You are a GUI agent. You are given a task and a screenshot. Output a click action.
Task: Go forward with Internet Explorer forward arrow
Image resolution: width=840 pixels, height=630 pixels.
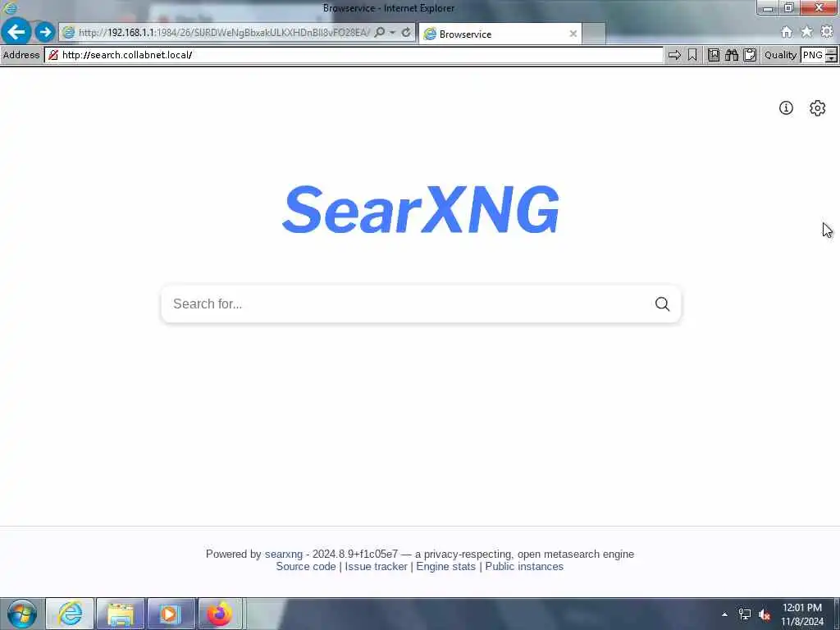[45, 32]
